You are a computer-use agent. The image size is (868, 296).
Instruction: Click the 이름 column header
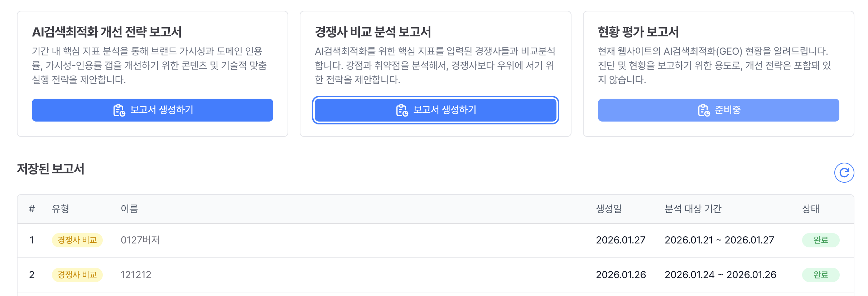click(x=129, y=209)
